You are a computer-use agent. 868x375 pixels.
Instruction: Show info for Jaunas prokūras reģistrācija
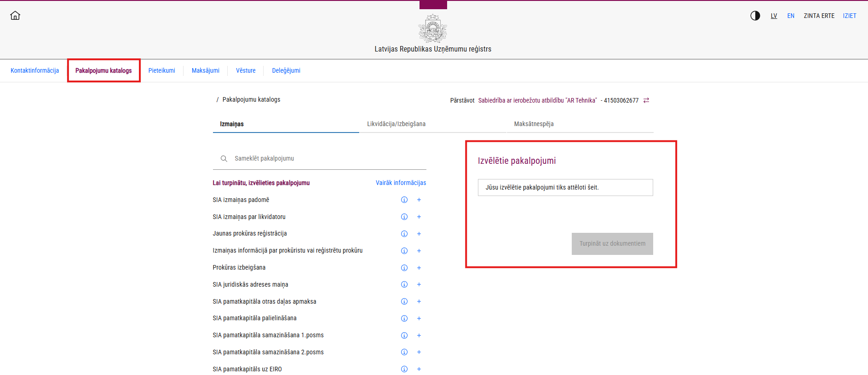404,234
